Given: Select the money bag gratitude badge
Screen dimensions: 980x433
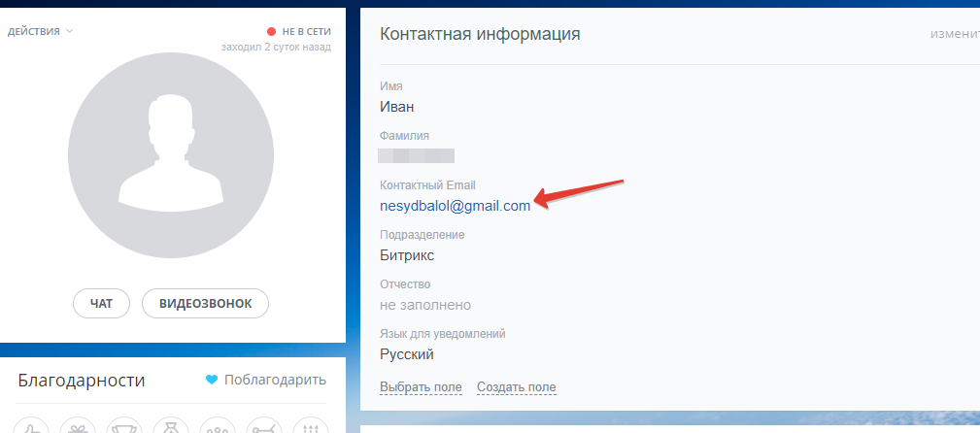Looking at the screenshot, I should click(x=171, y=425).
